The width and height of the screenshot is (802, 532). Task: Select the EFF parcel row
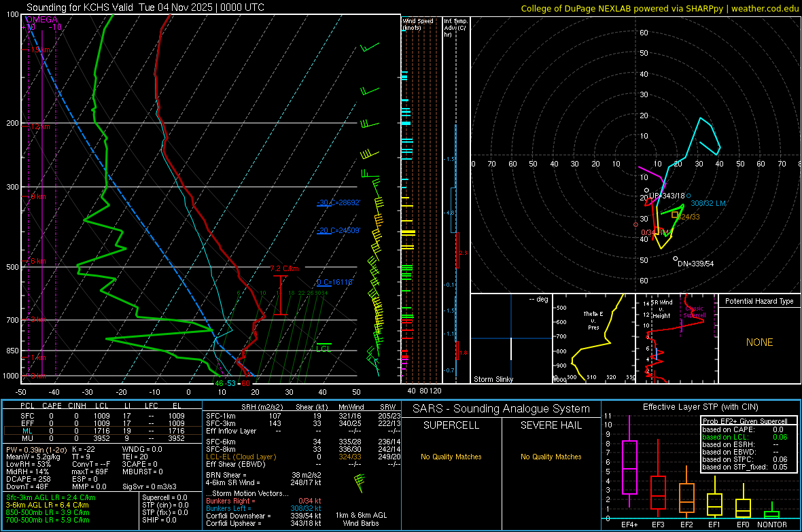(103, 423)
